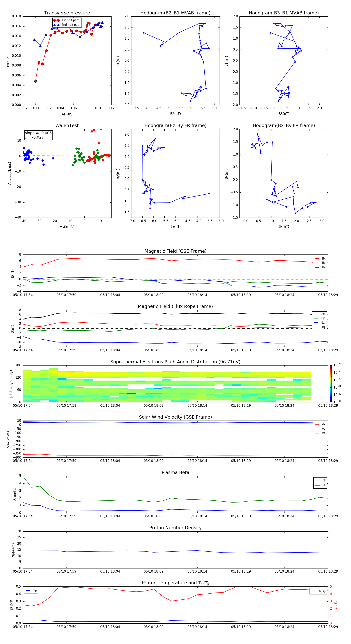Click the plasma beta legend box
Screen dimensions: 351x644
(x=320, y=483)
